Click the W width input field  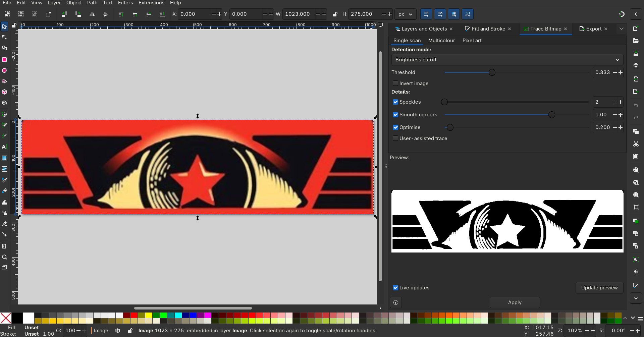[x=299, y=14]
